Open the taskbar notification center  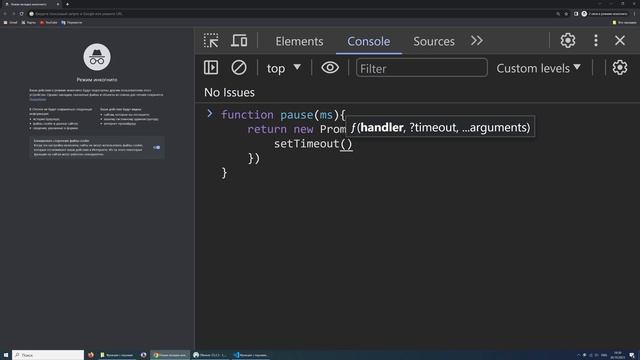click(x=632, y=355)
